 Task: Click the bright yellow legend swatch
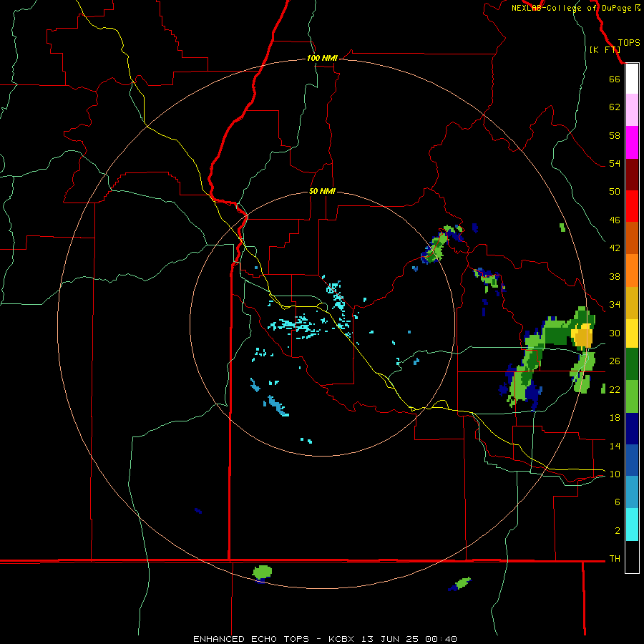coord(632,333)
